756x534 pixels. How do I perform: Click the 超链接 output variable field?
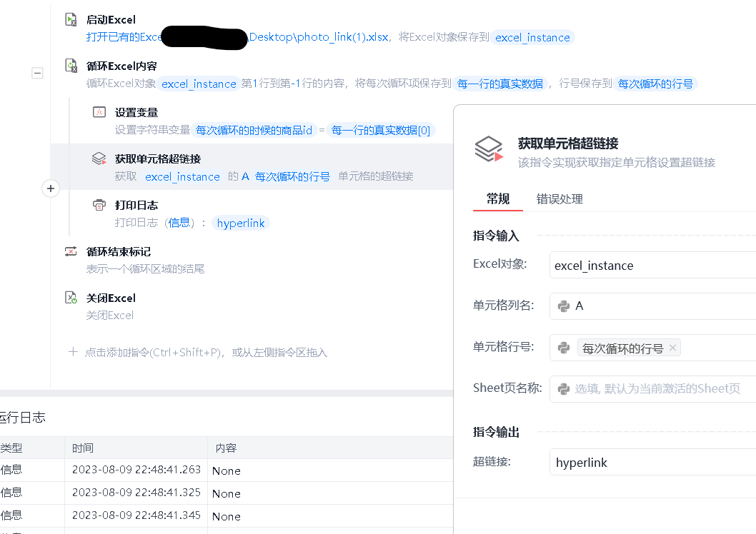650,463
